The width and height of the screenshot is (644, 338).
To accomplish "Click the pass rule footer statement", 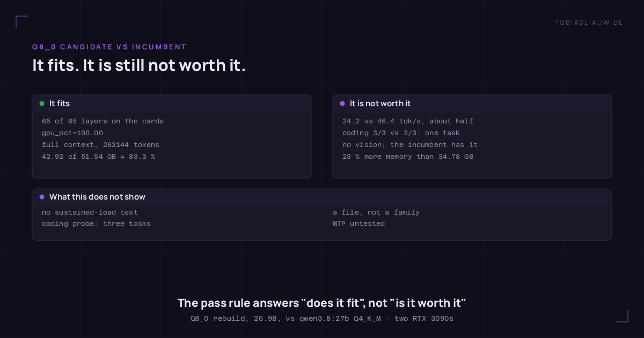I will coord(322,303).
